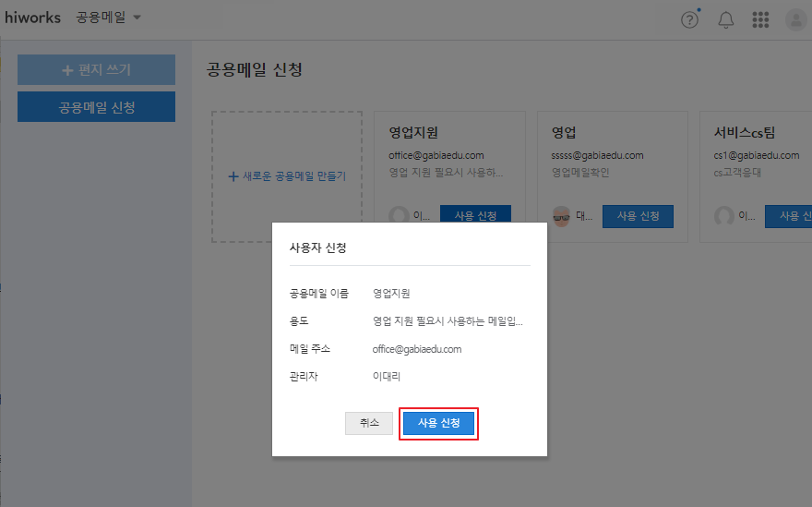Open the notifications bell icon
Image resolution: width=812 pixels, height=507 pixels.
[x=725, y=19]
